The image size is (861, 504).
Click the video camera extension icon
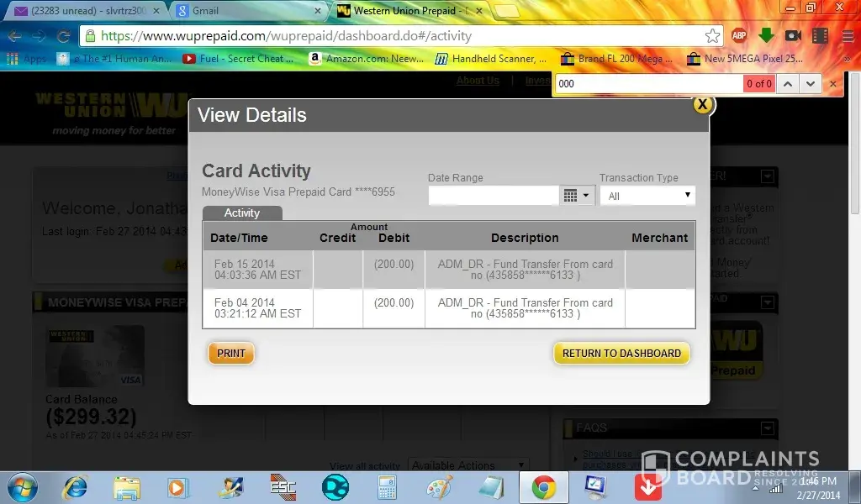pos(793,35)
